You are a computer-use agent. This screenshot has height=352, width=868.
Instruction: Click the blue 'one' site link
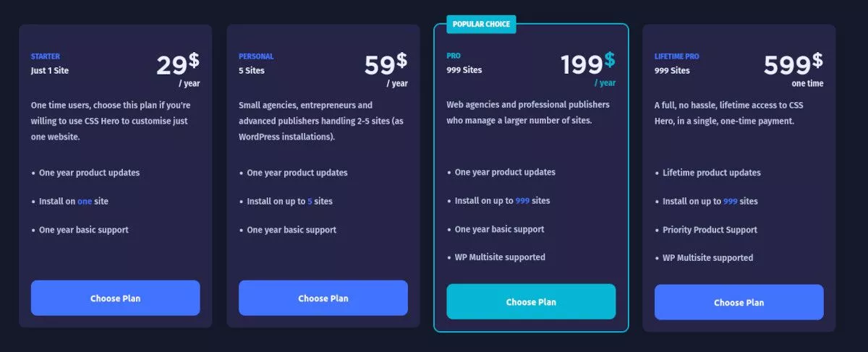click(x=85, y=202)
